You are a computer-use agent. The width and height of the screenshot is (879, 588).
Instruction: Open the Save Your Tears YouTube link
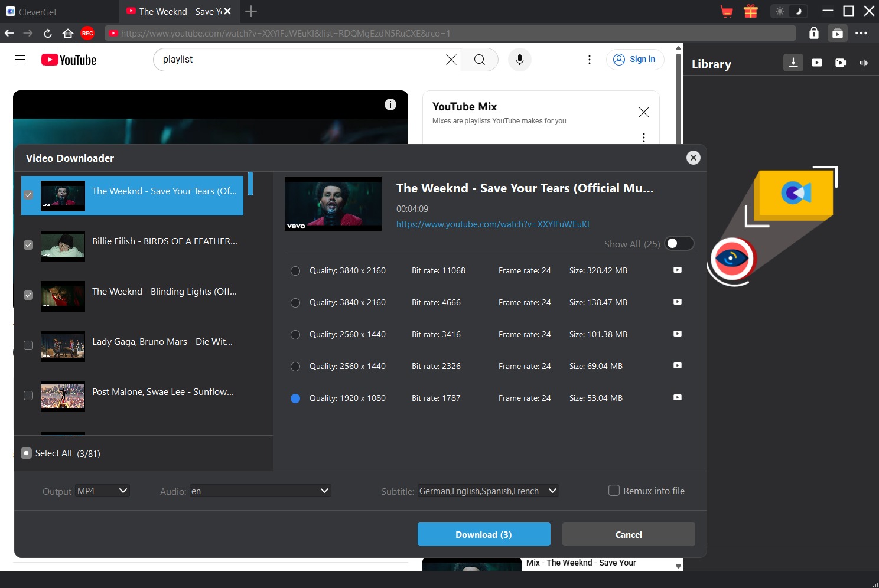point(493,224)
